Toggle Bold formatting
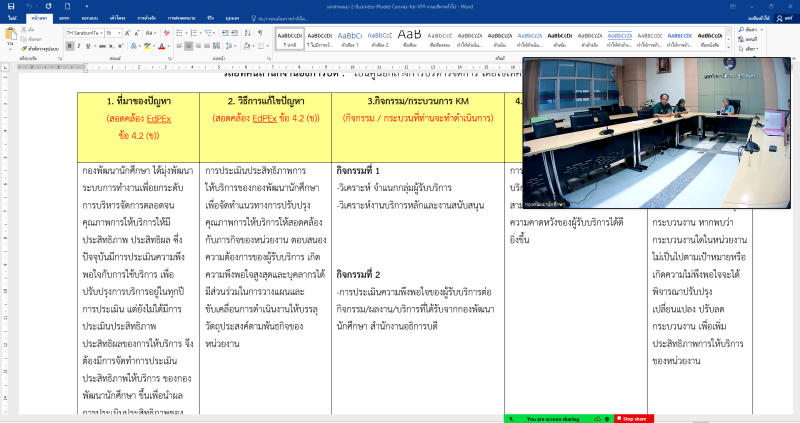 pos(68,45)
